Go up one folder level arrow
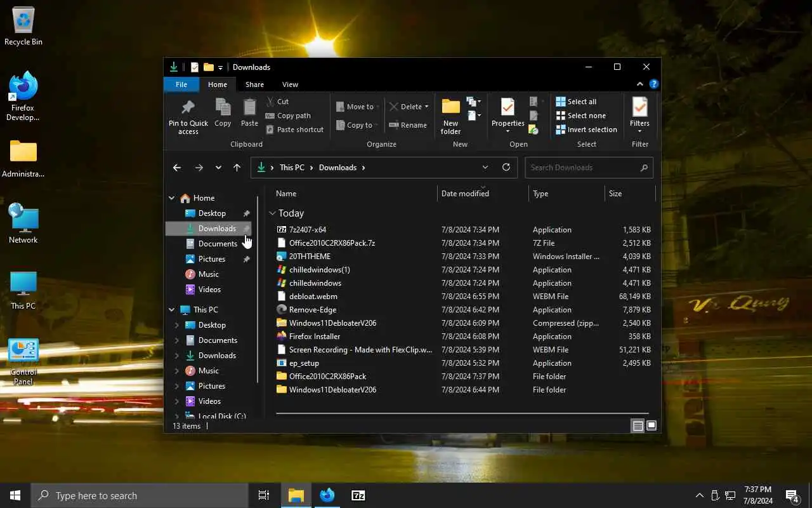The width and height of the screenshot is (812, 508). 237,168
